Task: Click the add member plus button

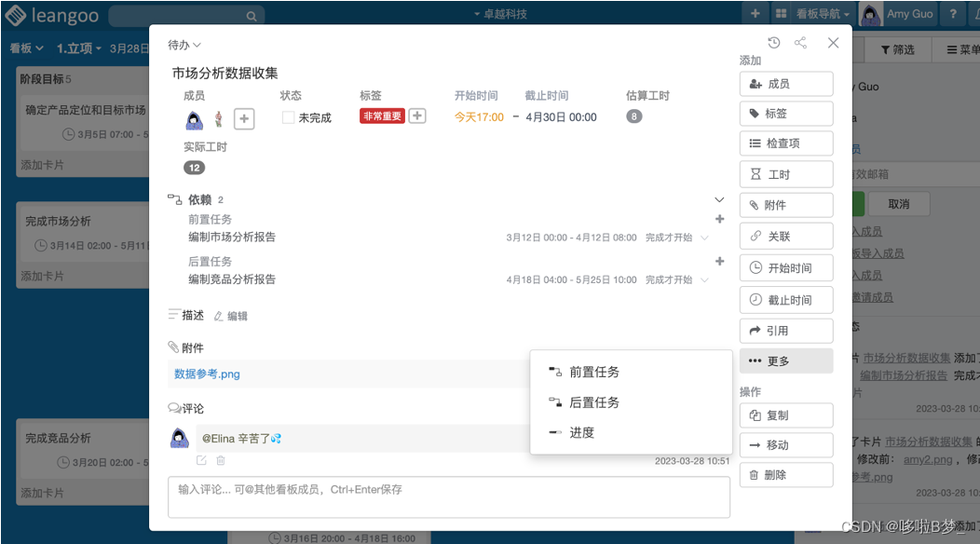Action: [244, 118]
